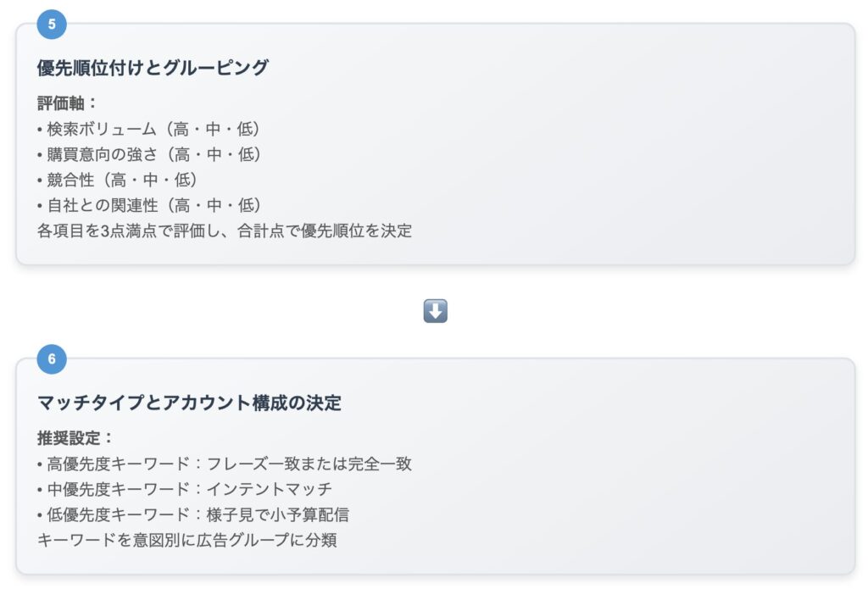The height and width of the screenshot is (589, 868).
Task: Click the 購買意向の強さ bullet item
Action: (x=149, y=154)
